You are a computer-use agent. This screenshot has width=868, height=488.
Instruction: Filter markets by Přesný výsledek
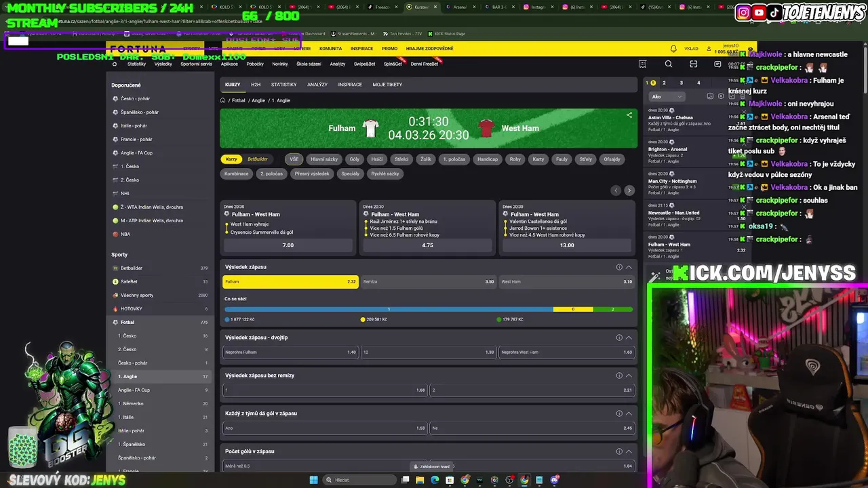click(312, 174)
